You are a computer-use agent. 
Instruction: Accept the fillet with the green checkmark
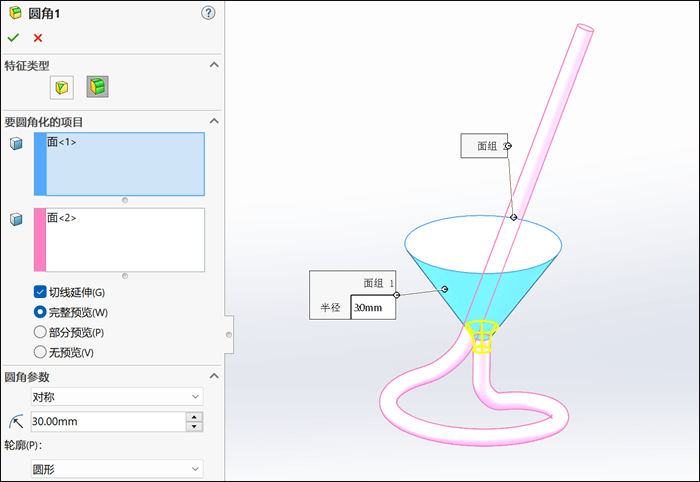(13, 38)
